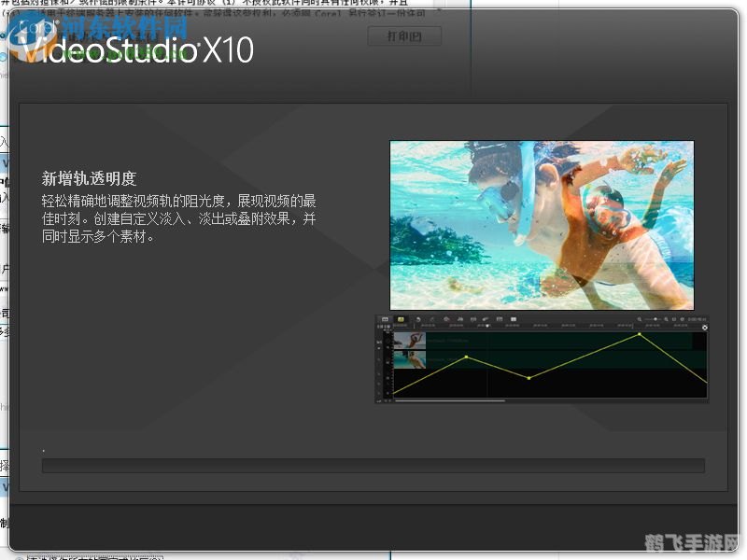The height and width of the screenshot is (560, 747).
Task: Click the lowest middle opacity keyframe point
Action: [x=529, y=378]
